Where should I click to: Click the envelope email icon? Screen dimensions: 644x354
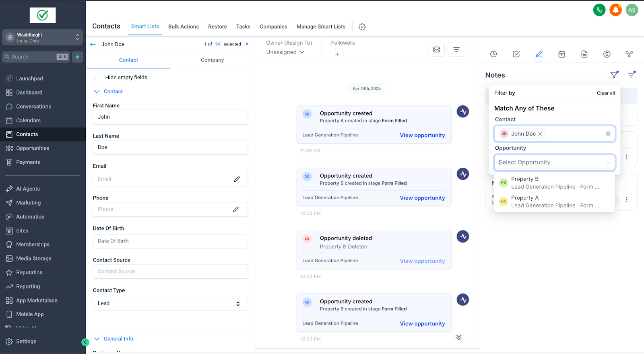pos(436,49)
